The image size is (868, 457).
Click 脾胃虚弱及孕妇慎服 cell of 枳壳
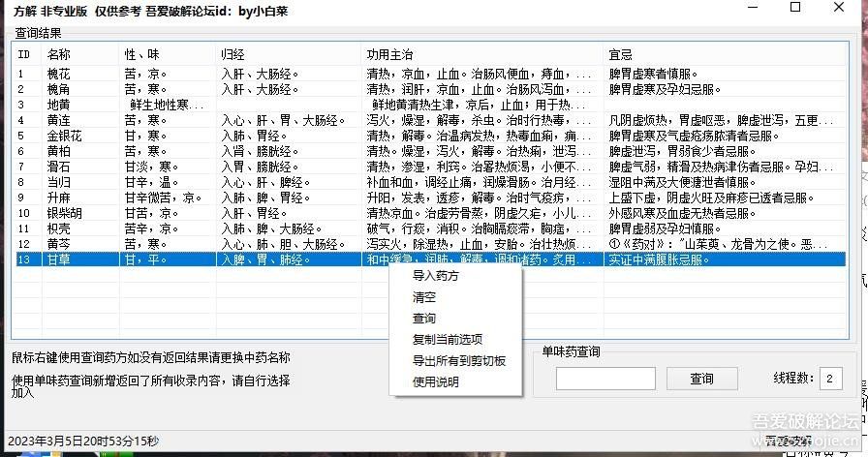(x=665, y=228)
